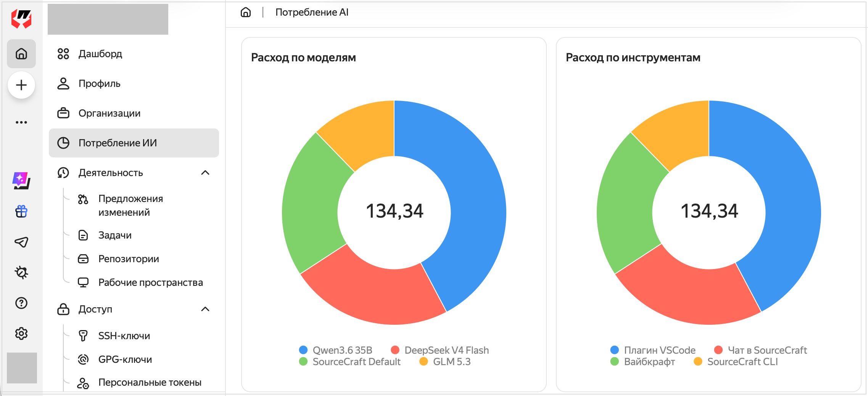The image size is (868, 396).
Task: Open the three-dots more menu
Action: pyautogui.click(x=21, y=122)
